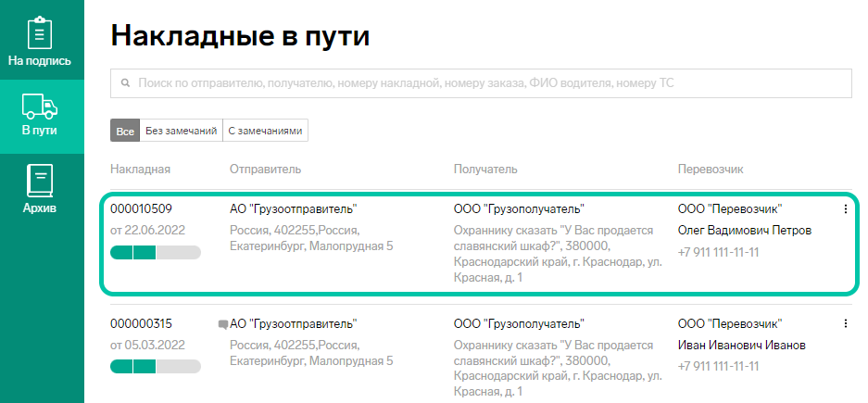The width and height of the screenshot is (868, 403).
Task: Switch to Без замечаний filter
Action: [x=181, y=131]
